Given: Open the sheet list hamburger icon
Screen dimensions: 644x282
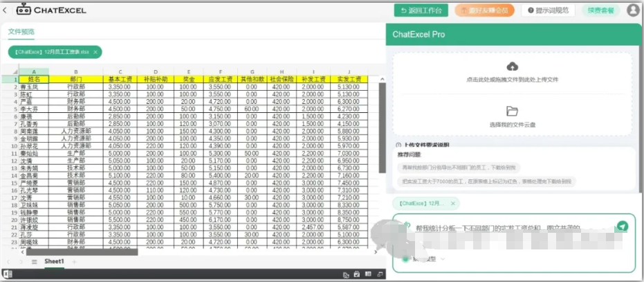Looking at the screenshot, I should (x=35, y=262).
